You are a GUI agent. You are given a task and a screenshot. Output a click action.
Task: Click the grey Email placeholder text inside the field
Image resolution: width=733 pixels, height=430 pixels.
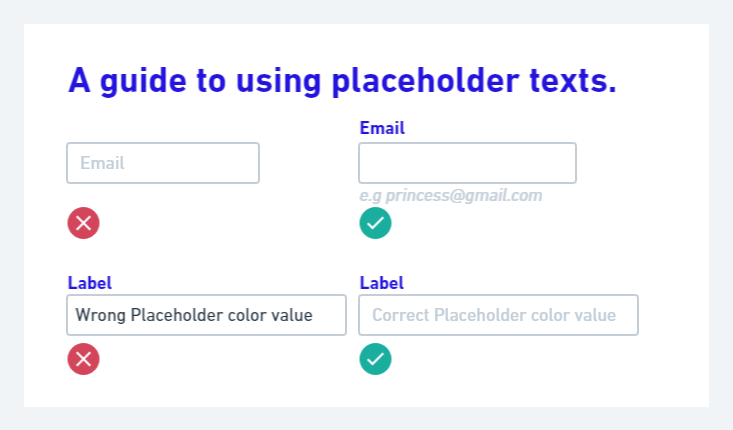pyautogui.click(x=102, y=163)
